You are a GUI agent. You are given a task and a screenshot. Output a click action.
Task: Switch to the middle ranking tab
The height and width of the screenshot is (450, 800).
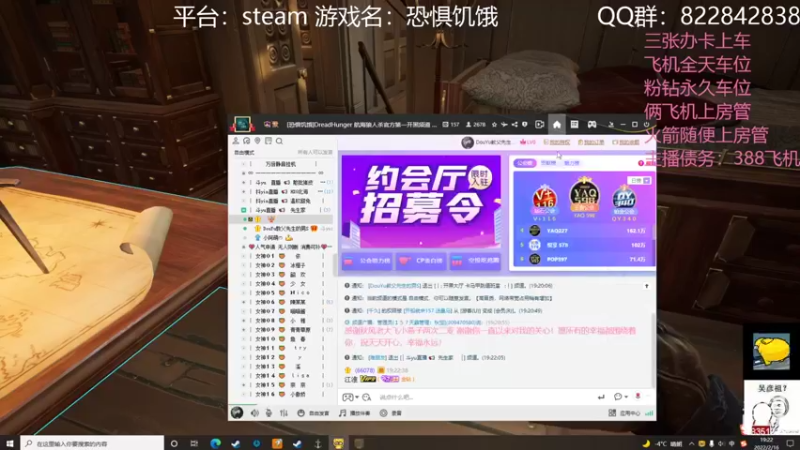(x=548, y=163)
